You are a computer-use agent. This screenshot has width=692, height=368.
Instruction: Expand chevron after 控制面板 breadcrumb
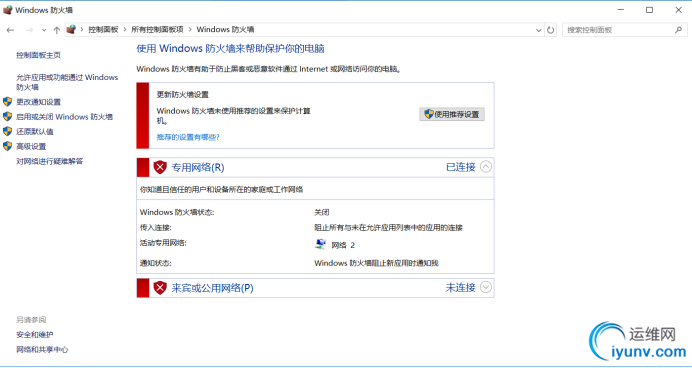(125, 30)
